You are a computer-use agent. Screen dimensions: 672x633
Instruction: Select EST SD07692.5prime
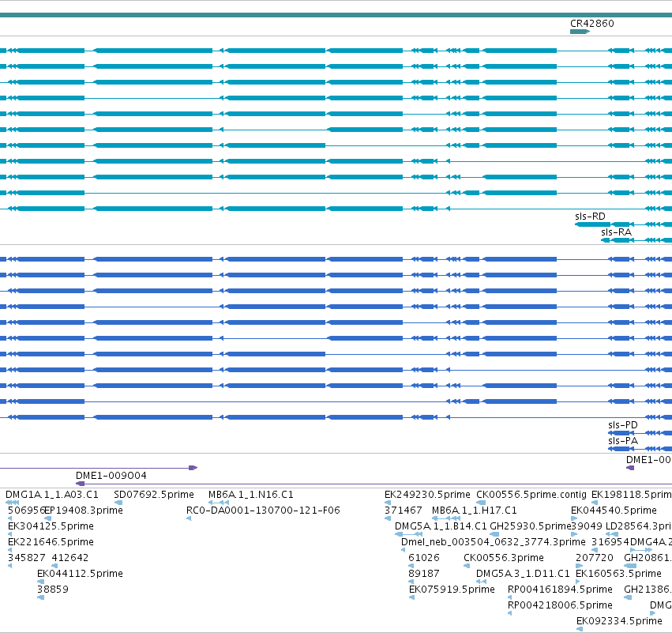(x=154, y=495)
